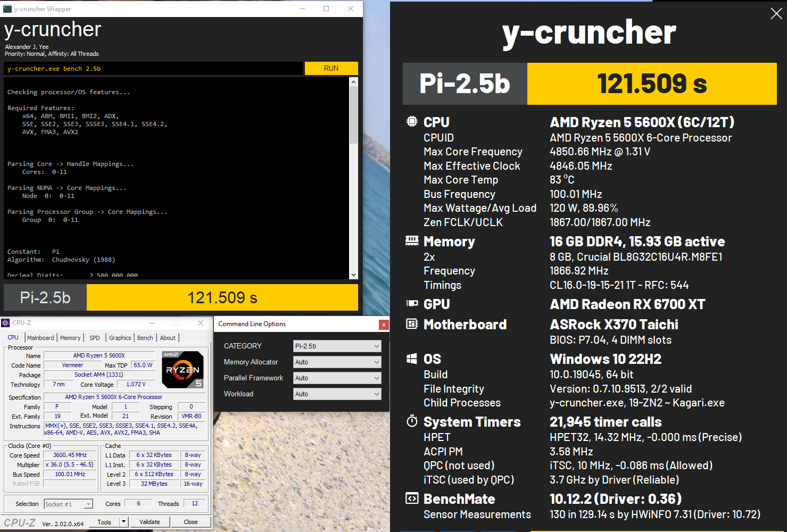The height and width of the screenshot is (532, 787).
Task: Click the CPU chip icon in BenchMate panel
Action: pyautogui.click(x=412, y=121)
